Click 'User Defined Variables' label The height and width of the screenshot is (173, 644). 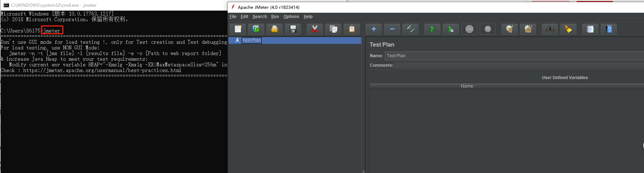[565, 78]
